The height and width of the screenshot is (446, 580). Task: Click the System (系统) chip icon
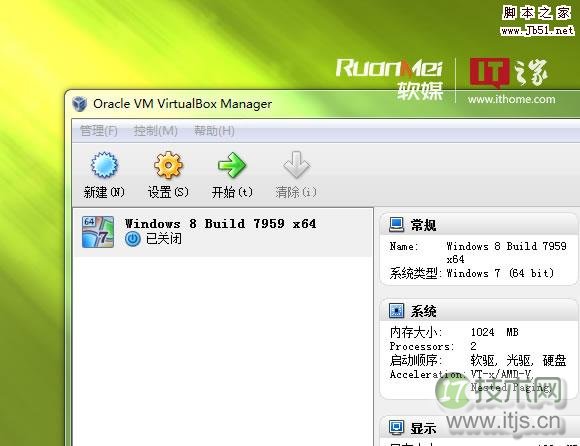pyautogui.click(x=396, y=311)
